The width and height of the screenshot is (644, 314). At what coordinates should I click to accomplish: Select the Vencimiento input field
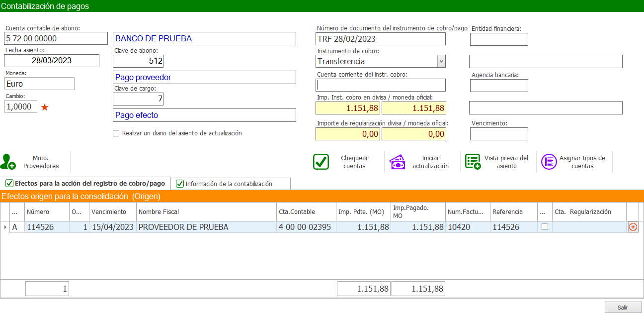[x=499, y=134]
